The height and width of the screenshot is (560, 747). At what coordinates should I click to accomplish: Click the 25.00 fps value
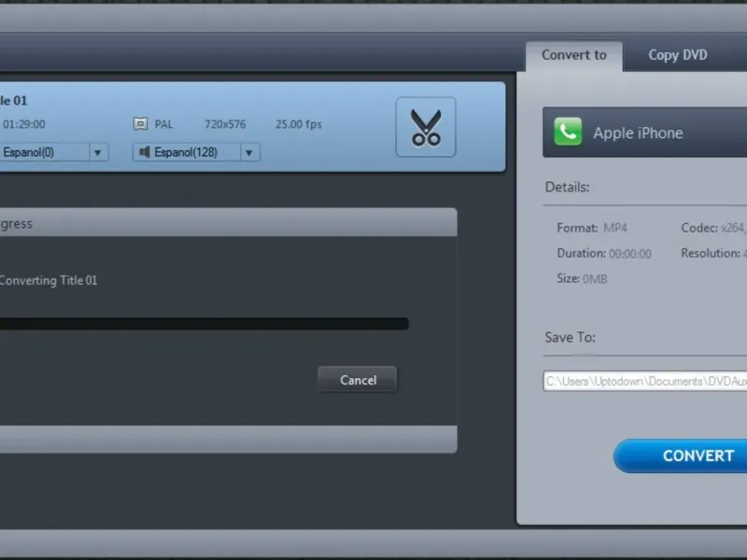(299, 124)
